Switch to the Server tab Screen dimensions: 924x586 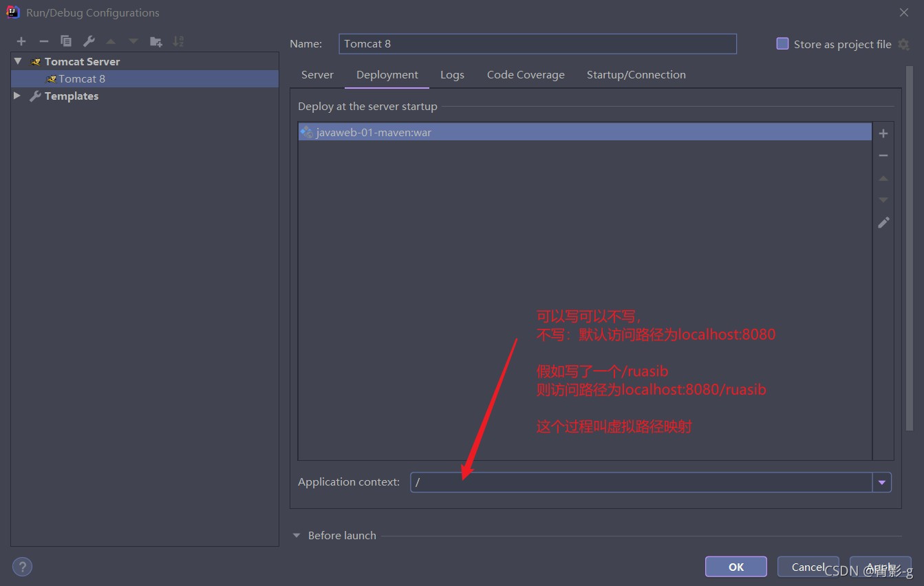coord(317,75)
